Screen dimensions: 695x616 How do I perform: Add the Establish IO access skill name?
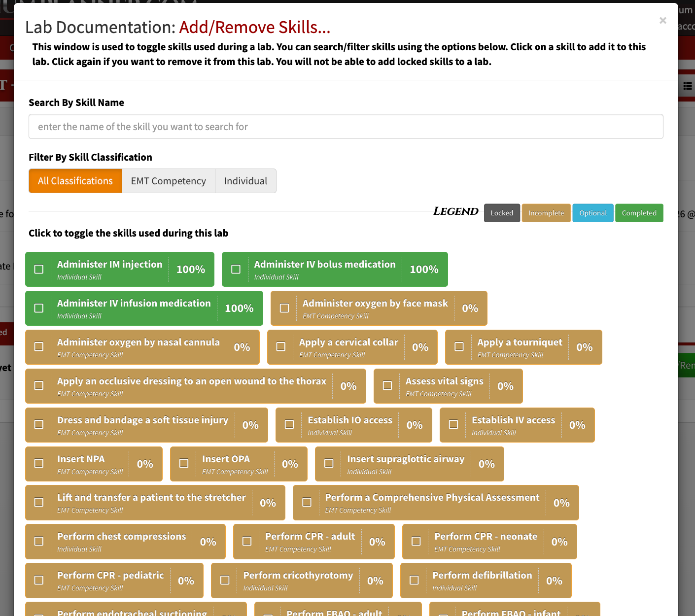pyautogui.click(x=350, y=420)
